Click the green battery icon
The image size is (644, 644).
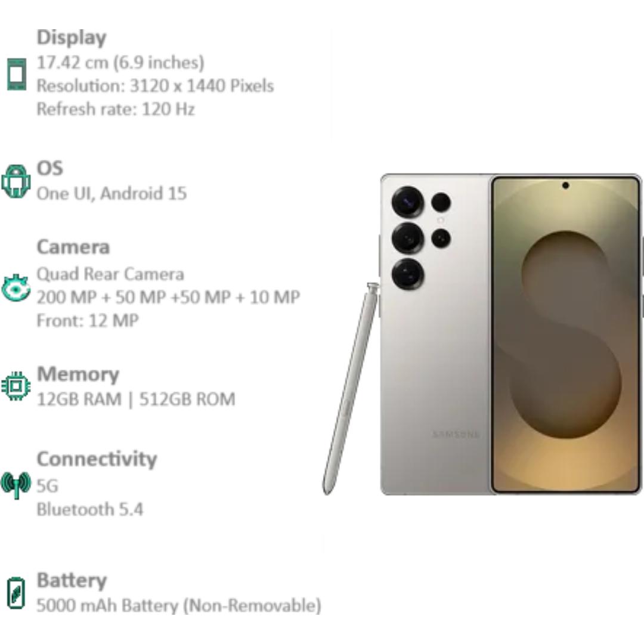coord(17,593)
